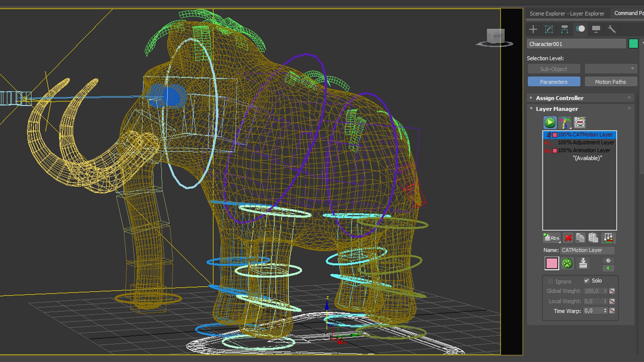
Task: Toggle the Time Warp animation key icon
Action: (612, 311)
